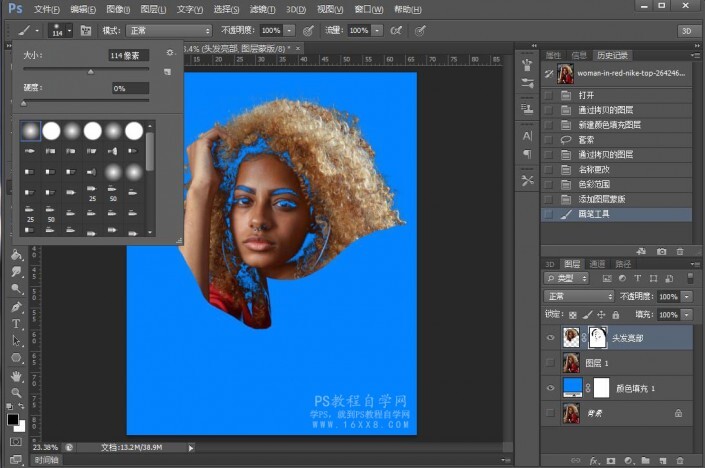
Task: Click the brush preset gear settings icon
Action: pos(169,52)
